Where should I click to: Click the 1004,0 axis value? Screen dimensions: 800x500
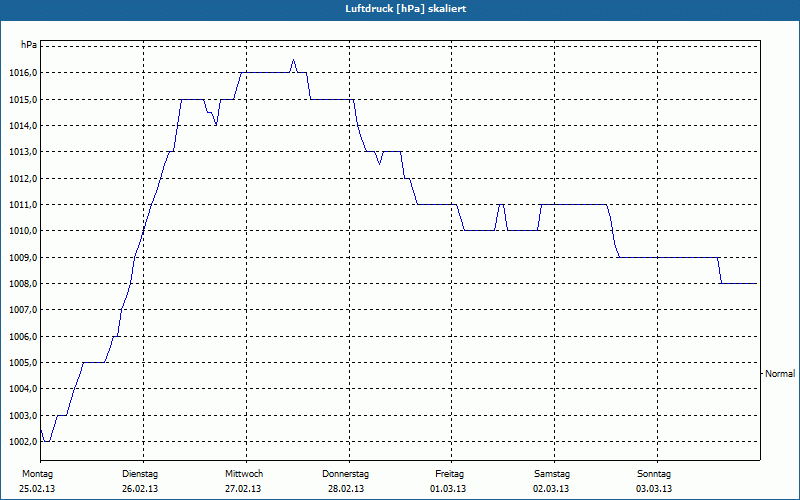pos(23,389)
